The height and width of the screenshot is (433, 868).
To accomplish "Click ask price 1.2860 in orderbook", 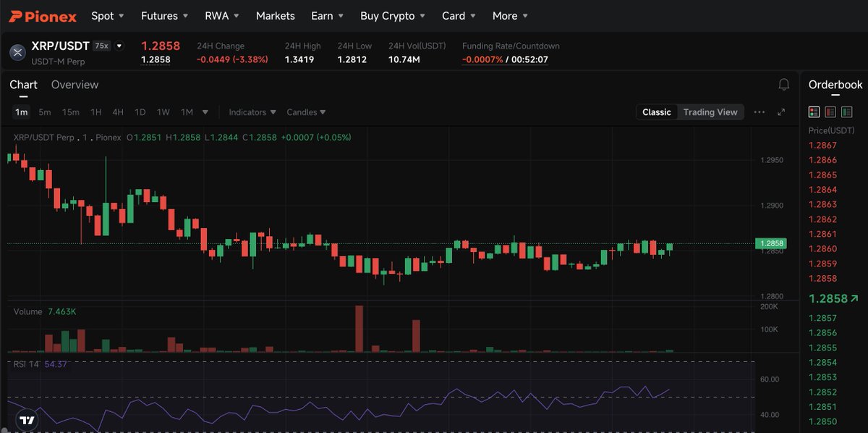I will [822, 248].
